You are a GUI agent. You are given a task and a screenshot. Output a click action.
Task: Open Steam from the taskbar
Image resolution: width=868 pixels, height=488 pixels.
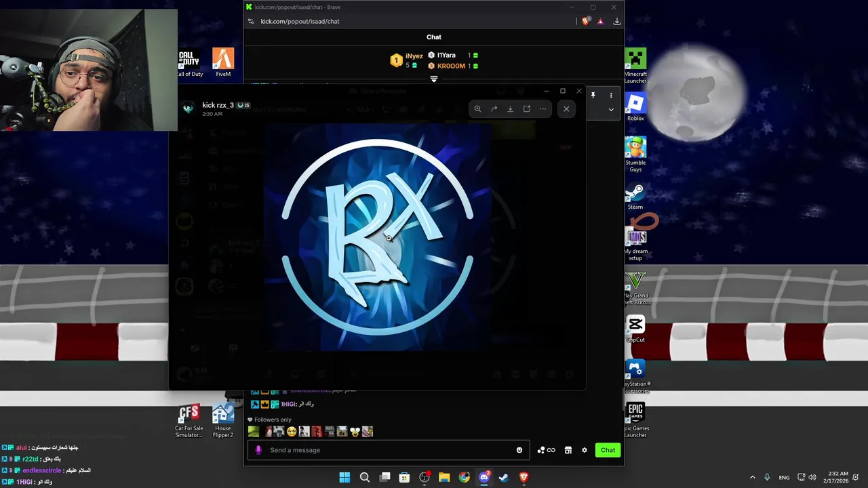coord(504,477)
